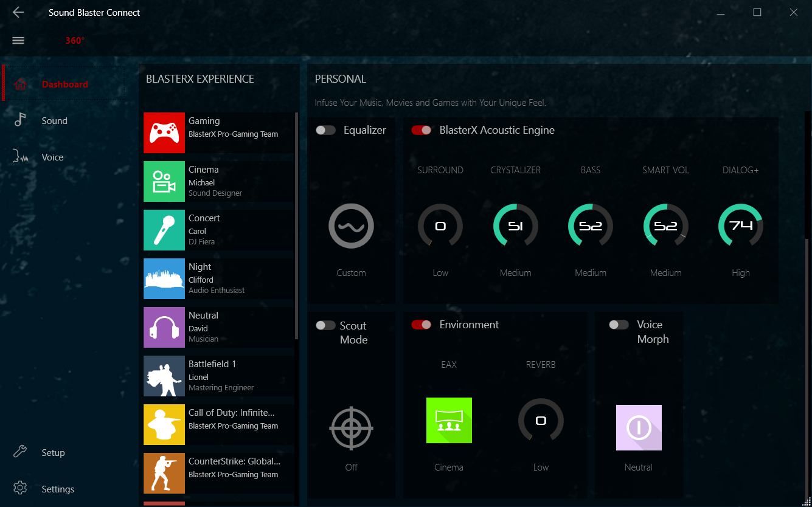Select the orange CounterStrike icon

pyautogui.click(x=164, y=473)
